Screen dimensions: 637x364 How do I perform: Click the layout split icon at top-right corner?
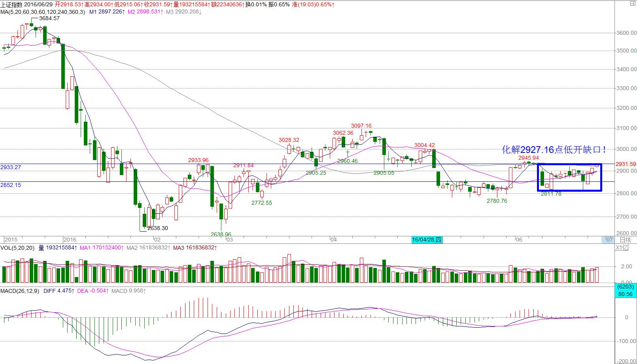pyautogui.click(x=634, y=4)
